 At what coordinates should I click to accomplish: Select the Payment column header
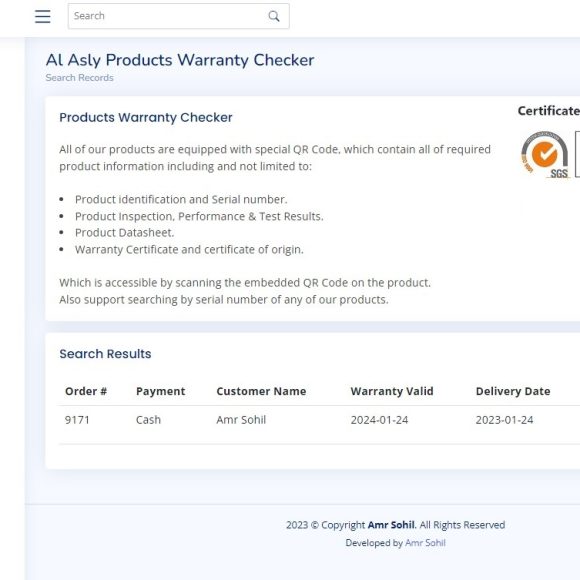[161, 391]
